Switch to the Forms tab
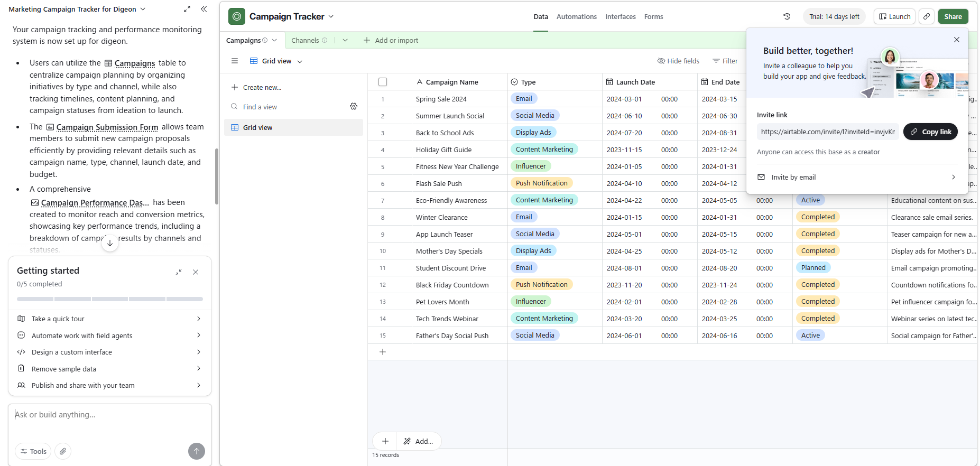 pyautogui.click(x=653, y=17)
